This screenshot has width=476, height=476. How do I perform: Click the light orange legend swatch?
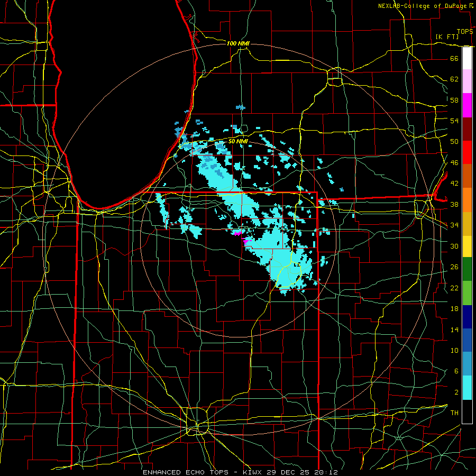(467, 199)
